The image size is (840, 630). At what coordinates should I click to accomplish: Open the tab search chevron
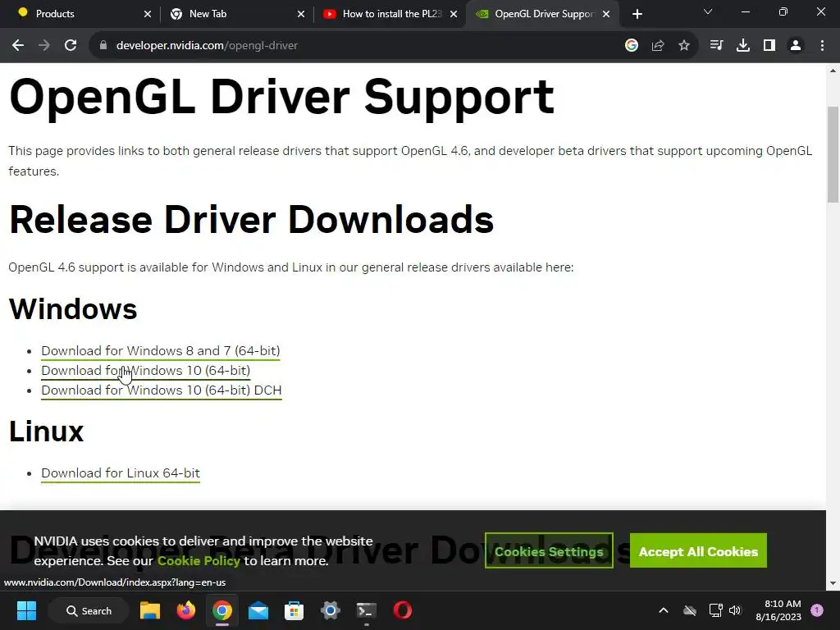[708, 11]
